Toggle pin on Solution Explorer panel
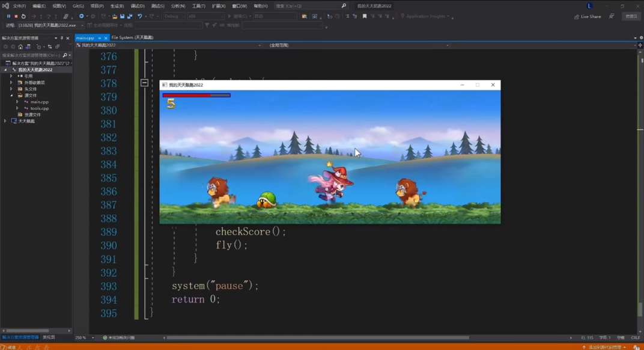Image resolution: width=644 pixels, height=350 pixels. click(x=61, y=38)
